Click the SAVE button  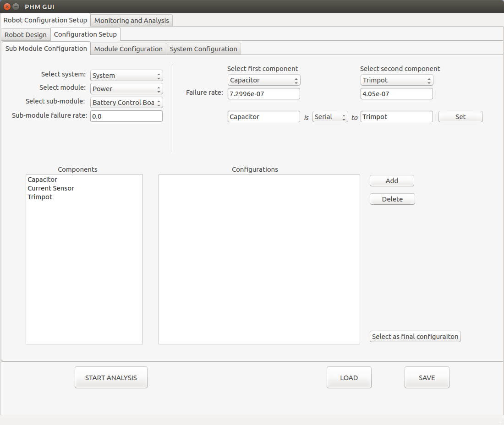click(427, 377)
